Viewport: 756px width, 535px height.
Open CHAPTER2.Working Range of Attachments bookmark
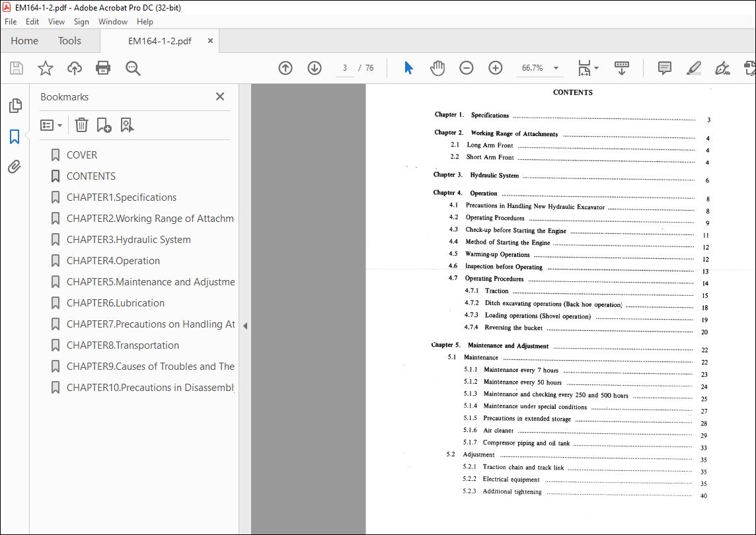tap(150, 219)
